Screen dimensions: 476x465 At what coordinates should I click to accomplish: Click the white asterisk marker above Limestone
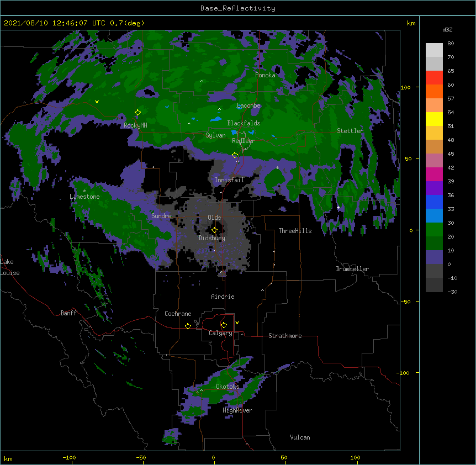(x=84, y=191)
